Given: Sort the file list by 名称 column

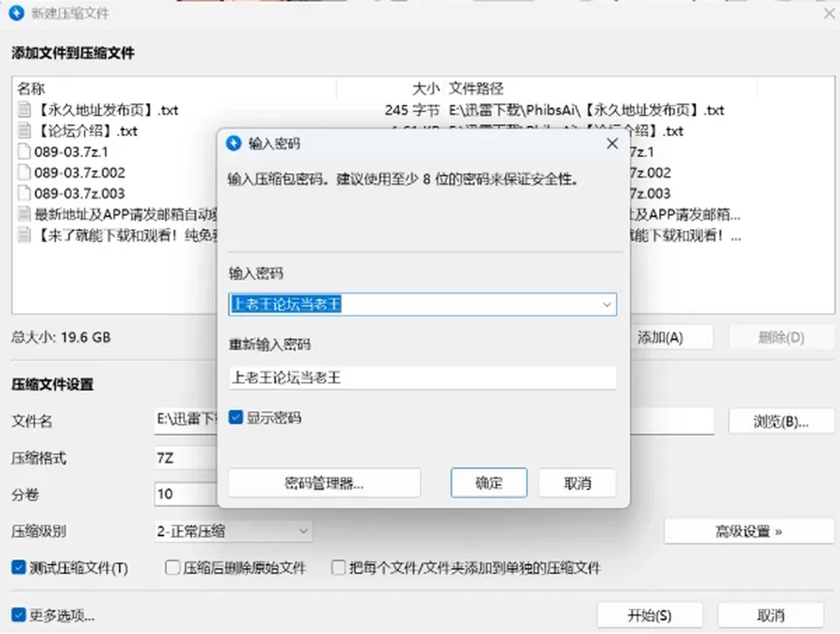Looking at the screenshot, I should coord(174,88).
